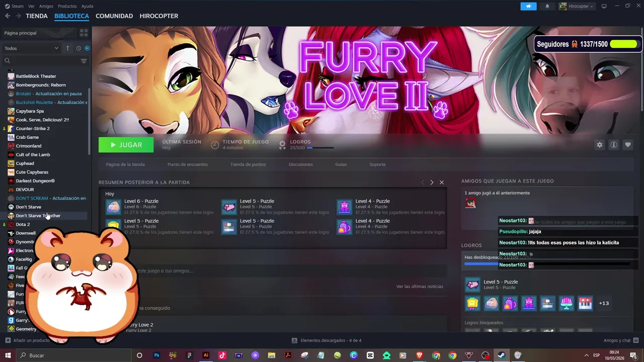Viewport: 644px width, 362px height.
Task: Open Página de la tienda link
Action: (125, 164)
